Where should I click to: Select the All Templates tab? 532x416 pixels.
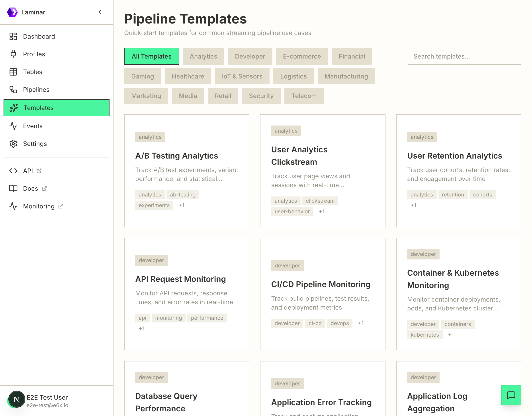[152, 56]
